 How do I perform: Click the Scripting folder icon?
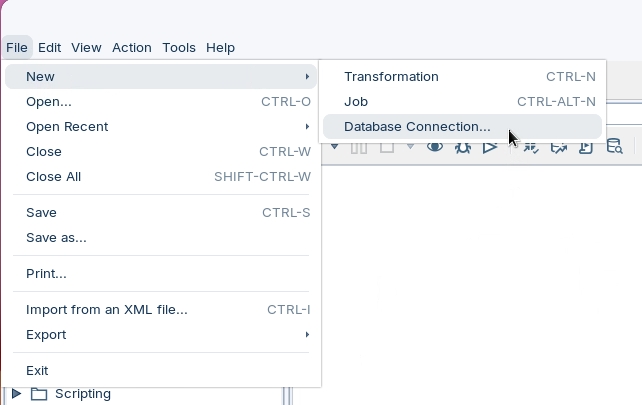[39, 394]
